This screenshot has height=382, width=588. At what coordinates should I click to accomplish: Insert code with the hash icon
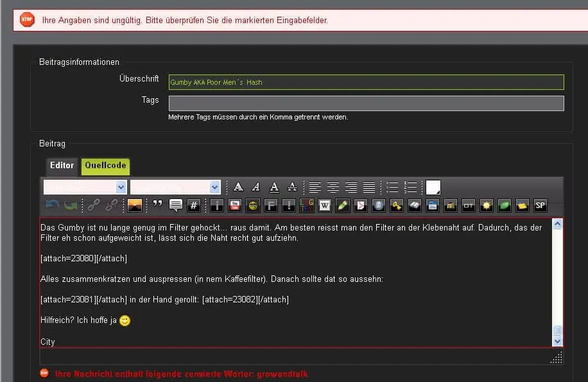click(x=194, y=205)
